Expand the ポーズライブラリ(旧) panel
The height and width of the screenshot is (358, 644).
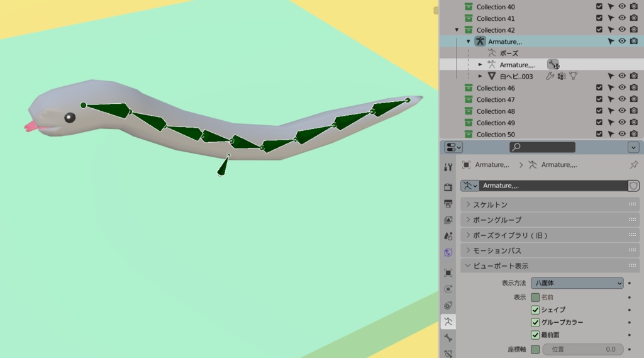click(x=550, y=235)
